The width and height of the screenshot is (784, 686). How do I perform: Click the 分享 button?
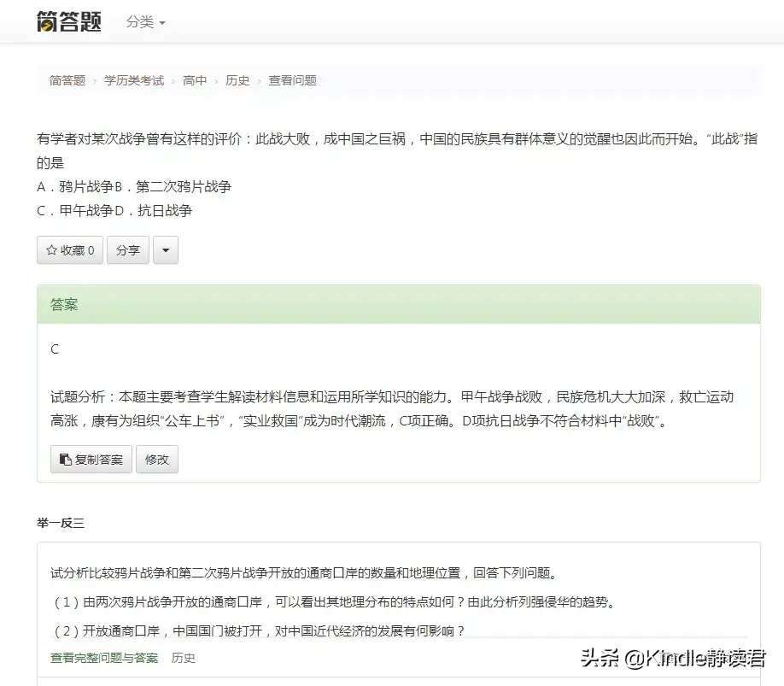(x=128, y=250)
